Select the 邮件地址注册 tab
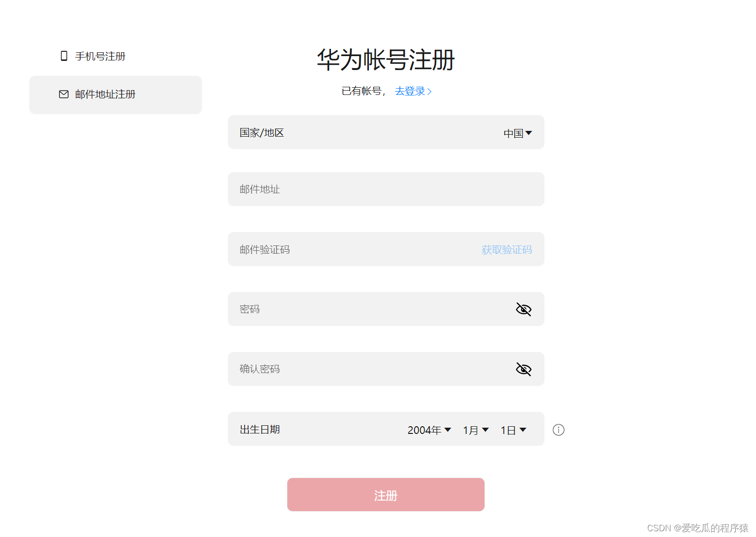The width and height of the screenshot is (756, 537). [116, 95]
